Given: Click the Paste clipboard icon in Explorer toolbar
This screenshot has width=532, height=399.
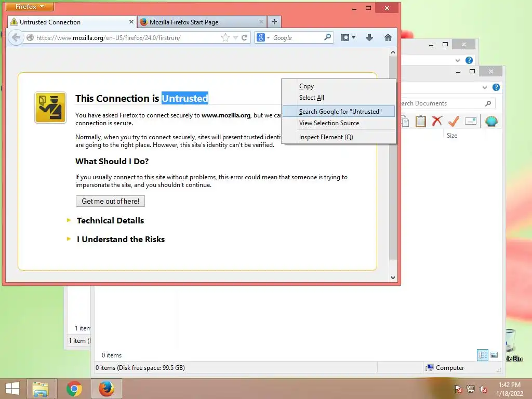Looking at the screenshot, I should pyautogui.click(x=421, y=121).
